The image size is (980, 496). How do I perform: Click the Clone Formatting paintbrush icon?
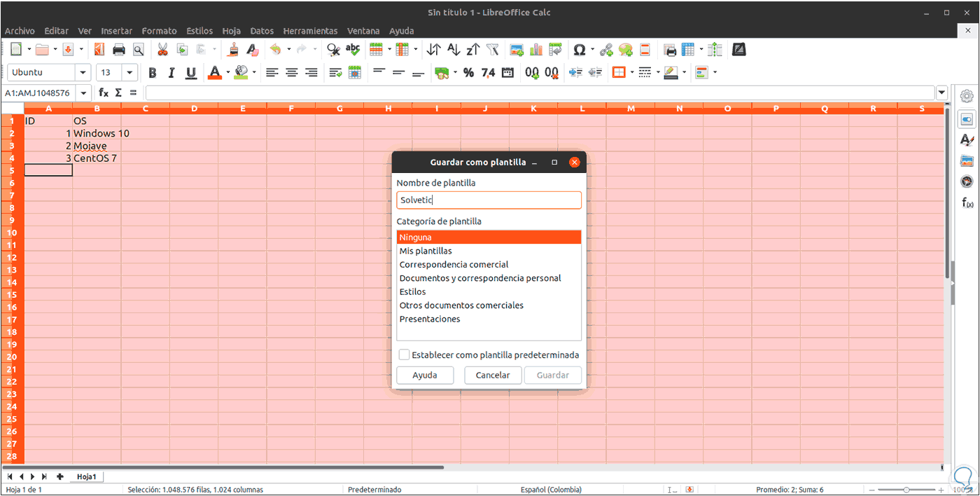click(234, 50)
